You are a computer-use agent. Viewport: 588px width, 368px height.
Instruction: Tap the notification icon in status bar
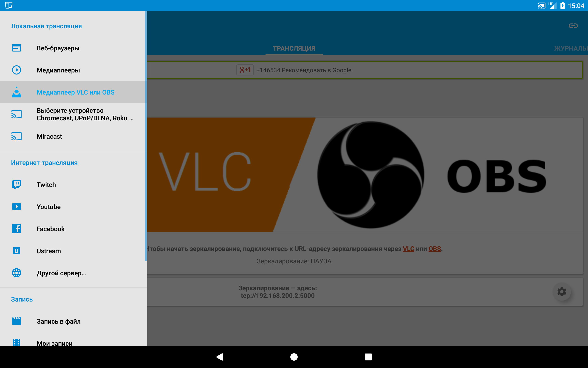click(x=9, y=5)
